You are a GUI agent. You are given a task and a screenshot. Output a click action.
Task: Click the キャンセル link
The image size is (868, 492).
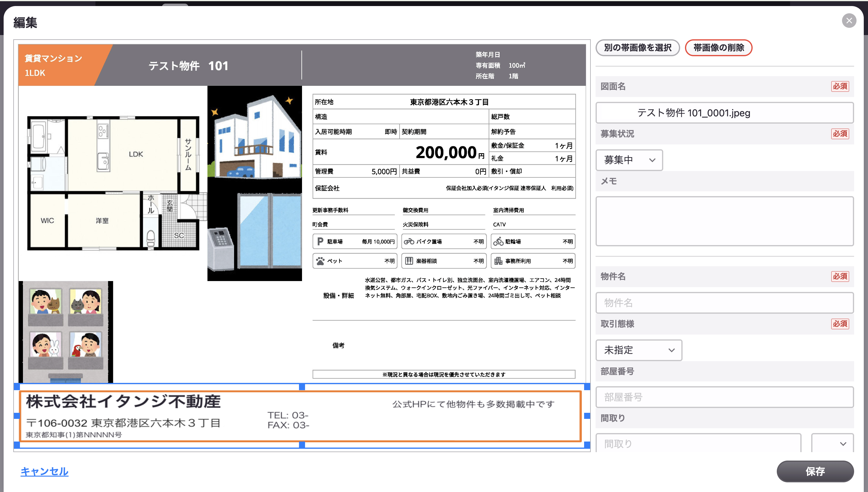45,471
